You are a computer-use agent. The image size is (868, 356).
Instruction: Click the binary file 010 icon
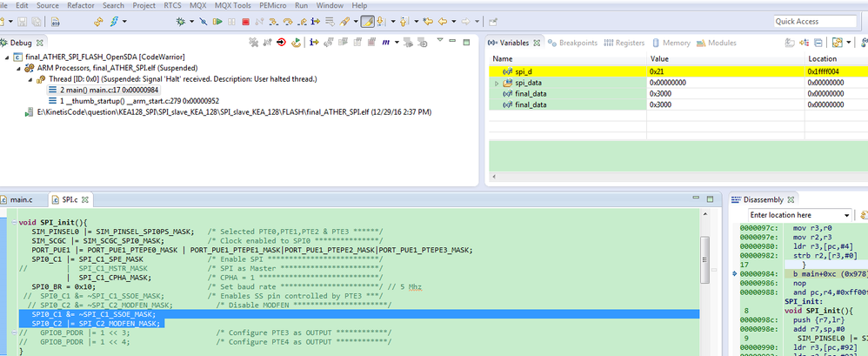click(55, 22)
